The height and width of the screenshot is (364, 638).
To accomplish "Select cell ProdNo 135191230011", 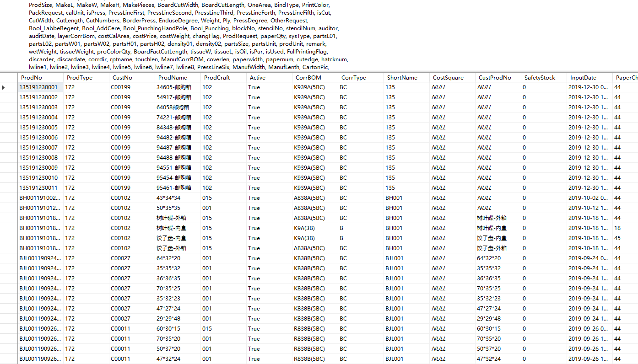I will coord(40,188).
